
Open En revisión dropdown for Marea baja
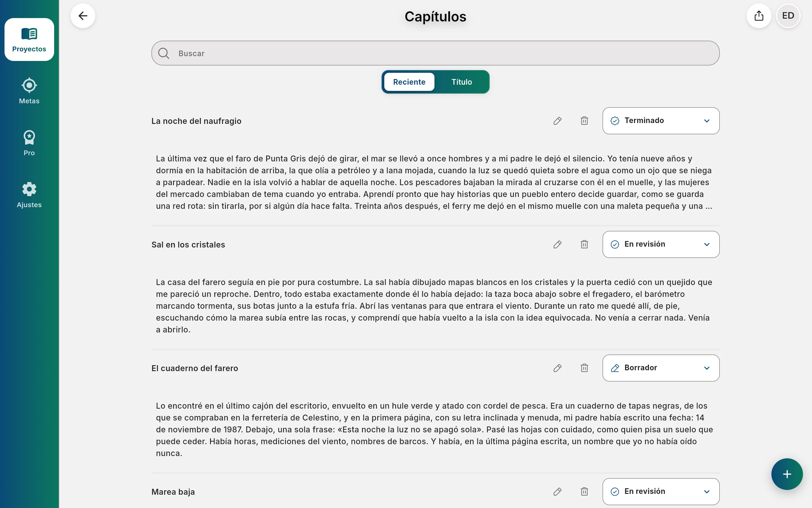click(x=661, y=492)
